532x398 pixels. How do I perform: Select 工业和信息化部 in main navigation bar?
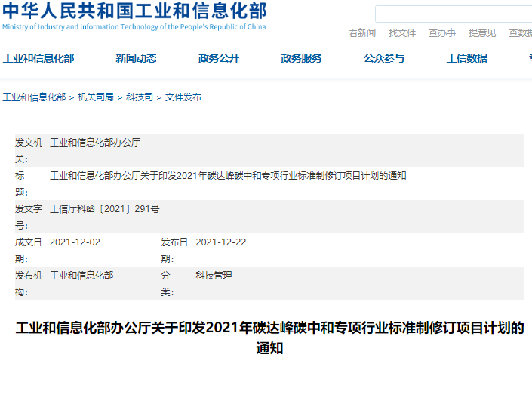(x=38, y=59)
